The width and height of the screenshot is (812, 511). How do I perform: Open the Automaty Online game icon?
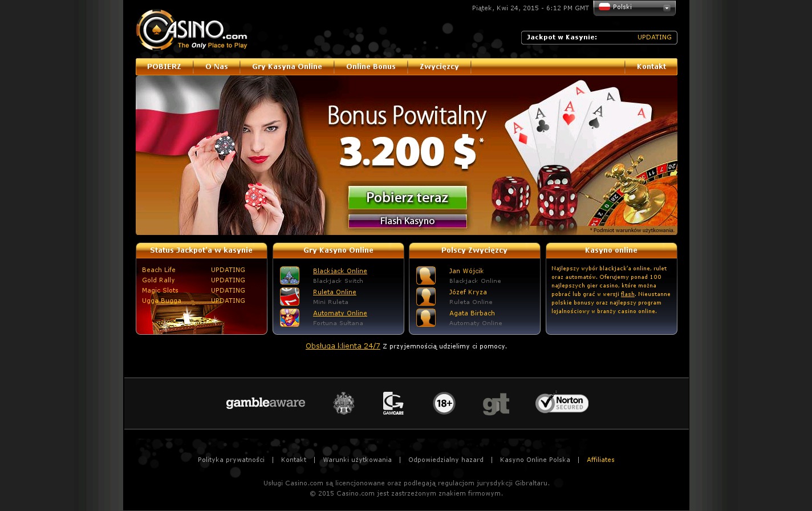290,318
